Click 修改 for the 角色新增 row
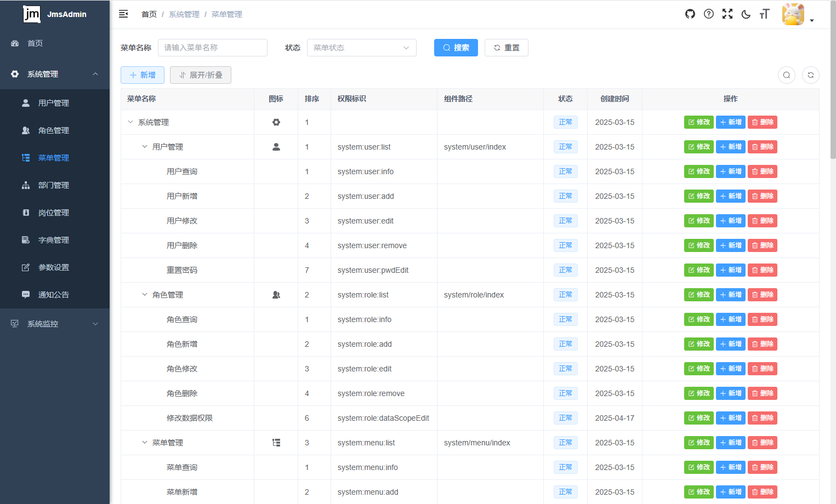This screenshot has height=504, width=836. click(x=699, y=344)
